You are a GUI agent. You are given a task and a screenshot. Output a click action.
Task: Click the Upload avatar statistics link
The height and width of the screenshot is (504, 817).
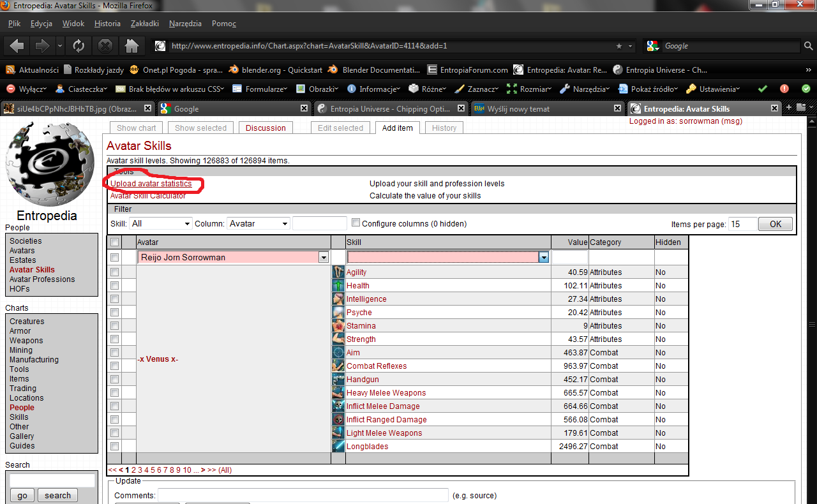click(x=151, y=184)
